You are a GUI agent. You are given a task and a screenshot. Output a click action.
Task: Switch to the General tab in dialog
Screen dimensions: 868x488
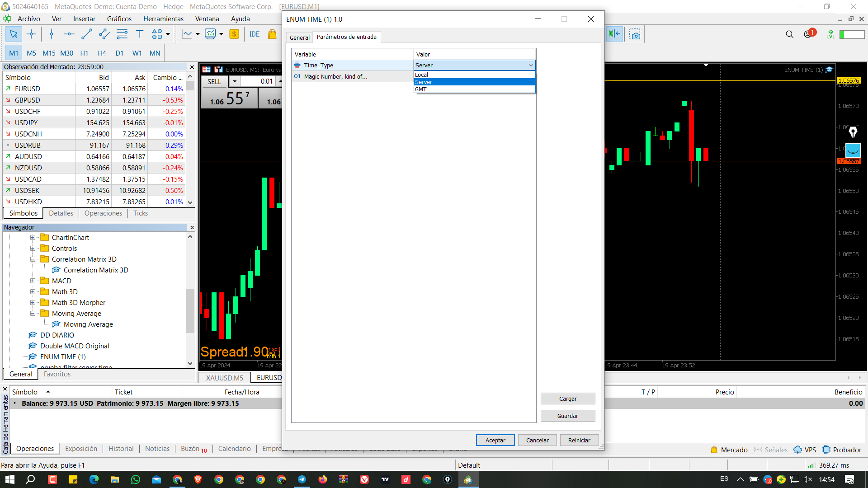tap(299, 38)
